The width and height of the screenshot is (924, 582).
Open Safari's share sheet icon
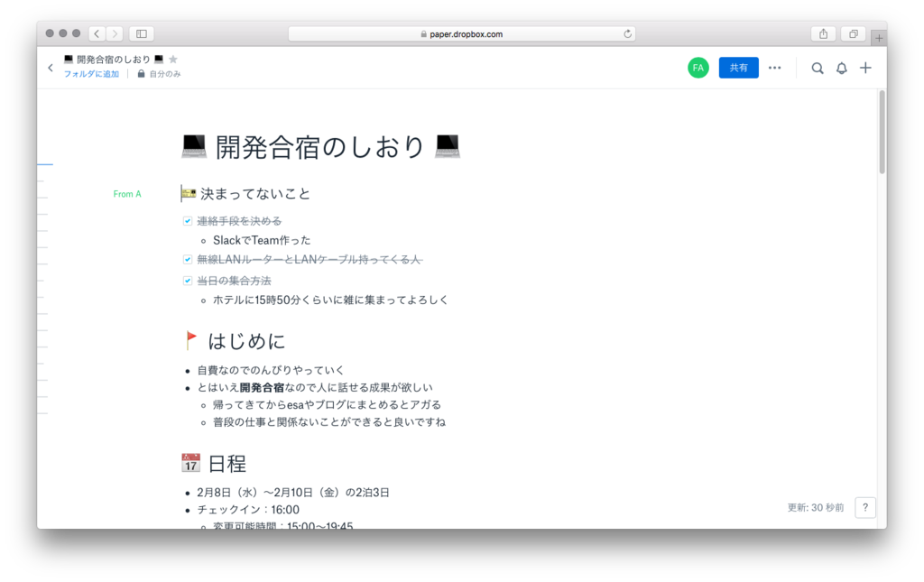(x=823, y=33)
